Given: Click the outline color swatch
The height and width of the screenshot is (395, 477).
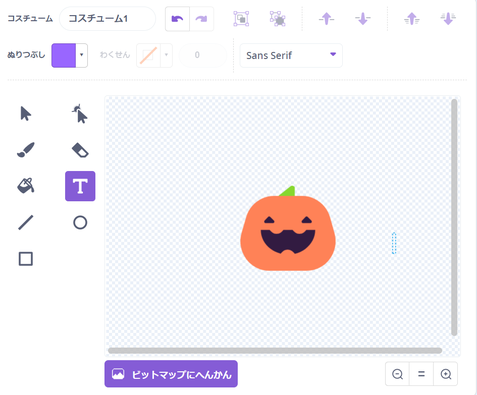Looking at the screenshot, I should click(148, 55).
